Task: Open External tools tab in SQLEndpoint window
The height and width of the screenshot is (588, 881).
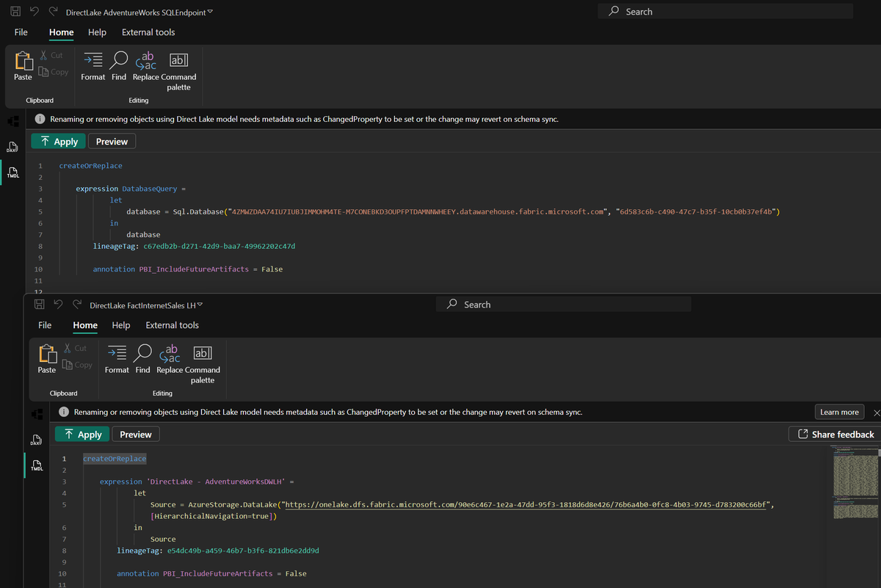Action: pyautogui.click(x=148, y=32)
